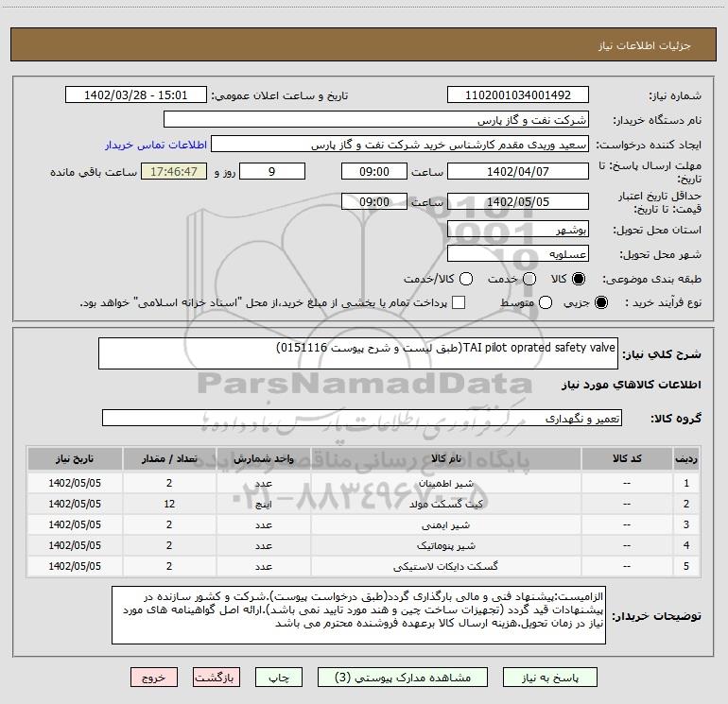Select the کالا radio button
Screen dimensions: 728x704
click(579, 279)
